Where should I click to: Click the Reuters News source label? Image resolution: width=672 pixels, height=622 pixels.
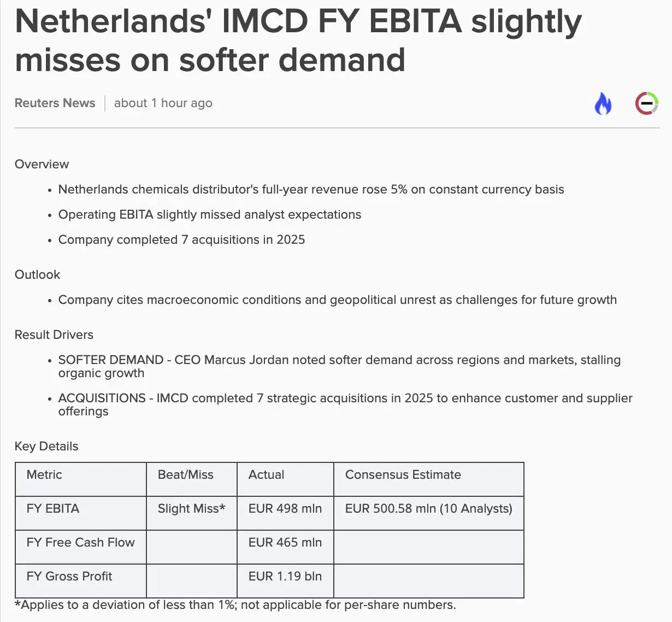click(x=55, y=103)
